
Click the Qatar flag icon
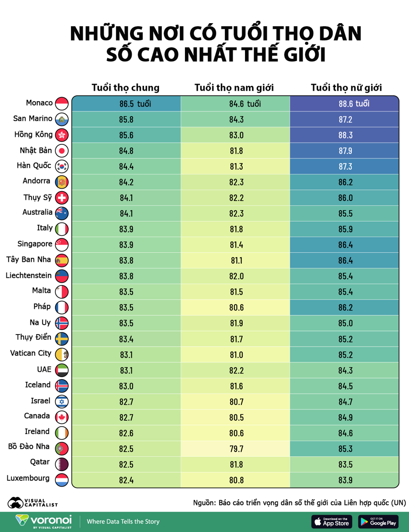pos(62,464)
